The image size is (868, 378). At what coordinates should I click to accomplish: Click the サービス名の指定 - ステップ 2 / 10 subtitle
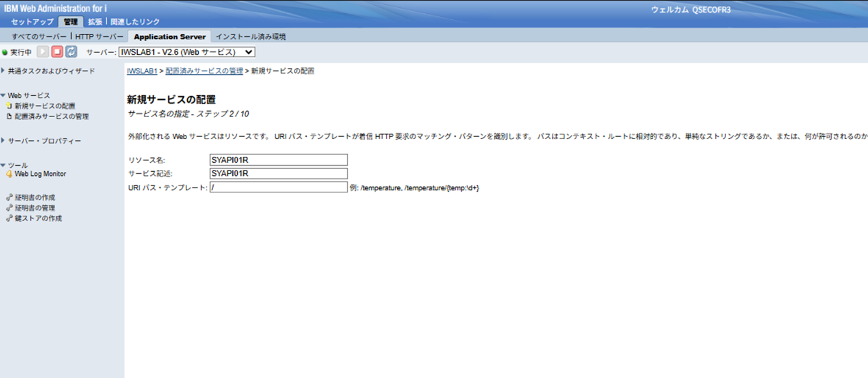(188, 113)
